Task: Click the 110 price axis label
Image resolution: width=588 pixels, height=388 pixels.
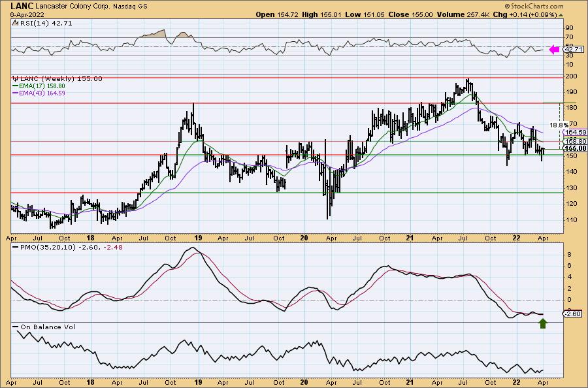Action: [x=572, y=220]
